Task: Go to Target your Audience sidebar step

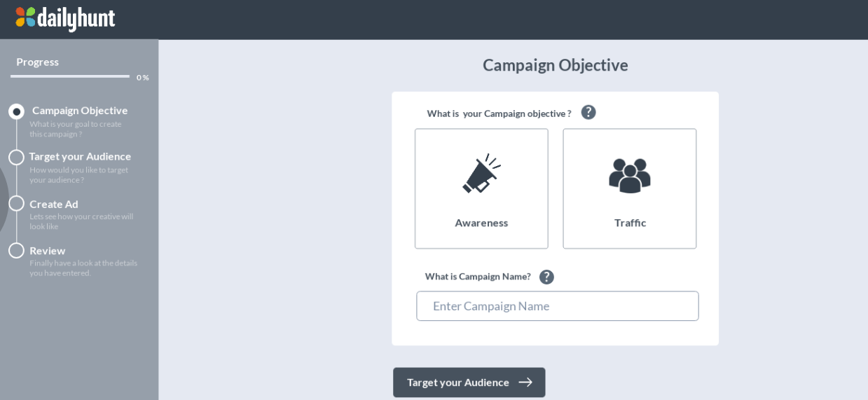Action: coord(80,156)
